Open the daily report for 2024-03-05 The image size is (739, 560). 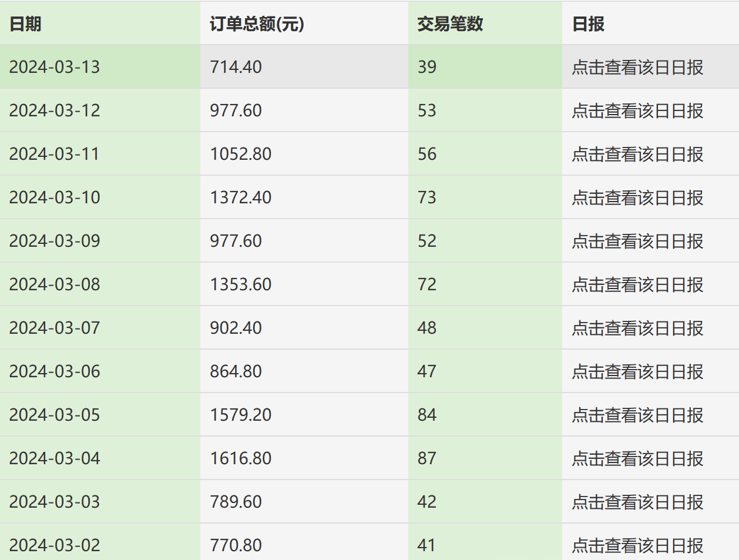[637, 415]
